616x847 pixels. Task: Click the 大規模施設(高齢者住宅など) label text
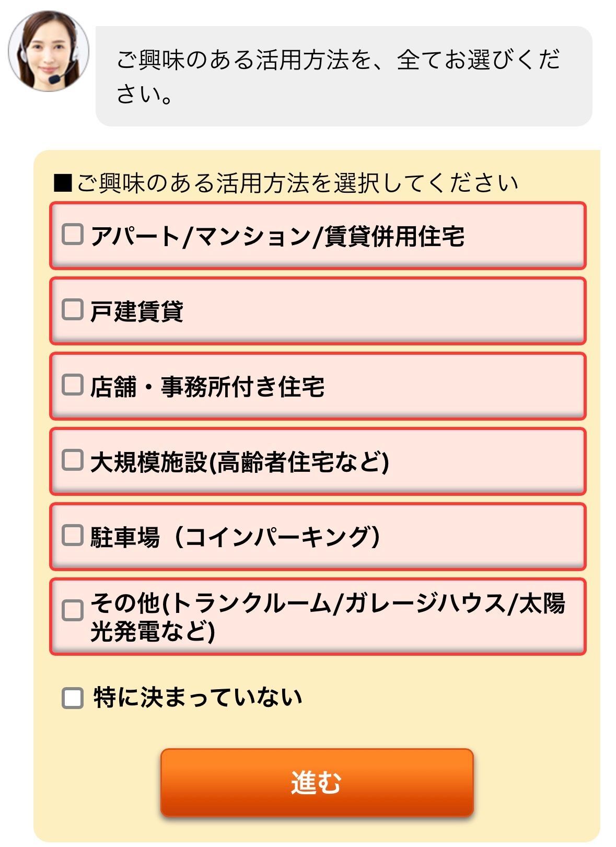(x=240, y=462)
